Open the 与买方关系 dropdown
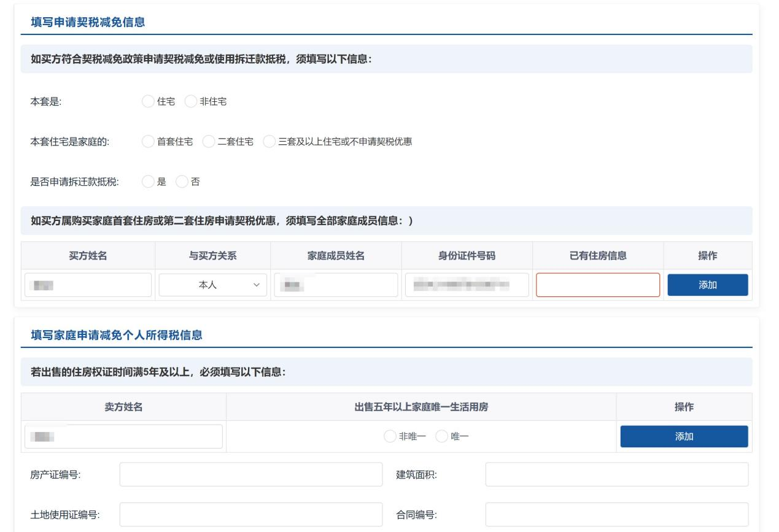 tap(213, 285)
